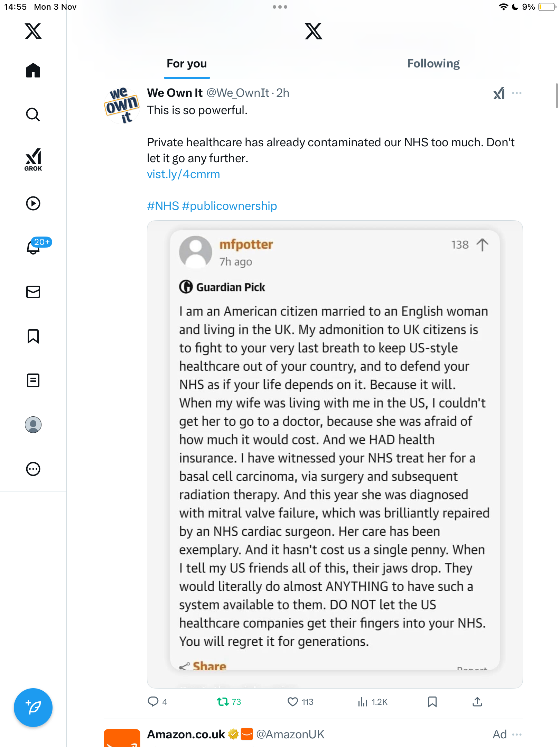Screen dimensions: 560x747
Task: Open notifications bell with 20+ badge
Action: click(34, 247)
